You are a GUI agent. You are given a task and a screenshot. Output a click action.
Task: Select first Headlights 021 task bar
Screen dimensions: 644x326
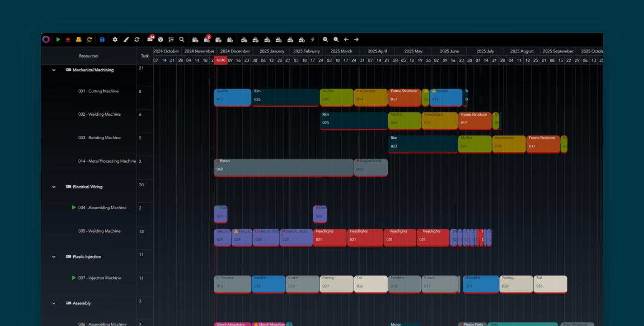[x=330, y=238]
